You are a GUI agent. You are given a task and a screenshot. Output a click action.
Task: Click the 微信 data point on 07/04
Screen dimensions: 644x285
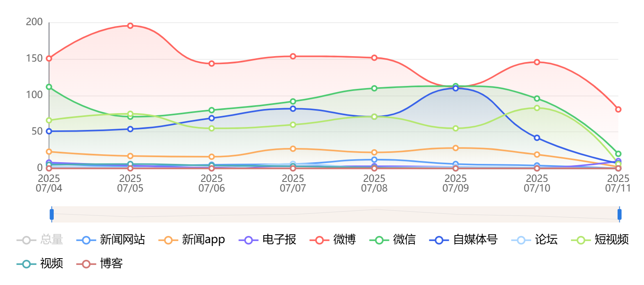49,87
